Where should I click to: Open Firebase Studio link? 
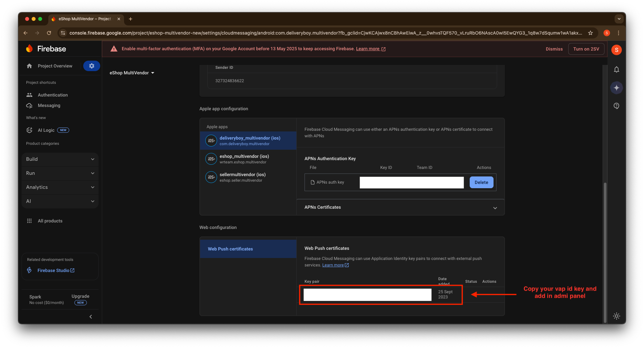[56, 270]
